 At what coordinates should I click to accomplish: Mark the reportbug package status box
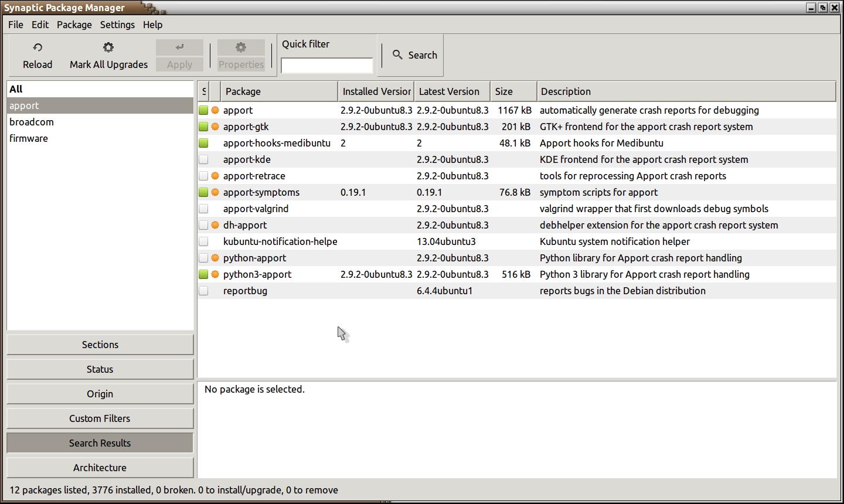click(x=203, y=291)
